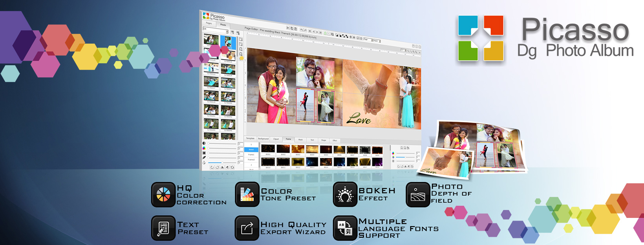This screenshot has width=644, height=245.
Task: Click the refresh icon in left adjustment panel
Action: (x=232, y=168)
